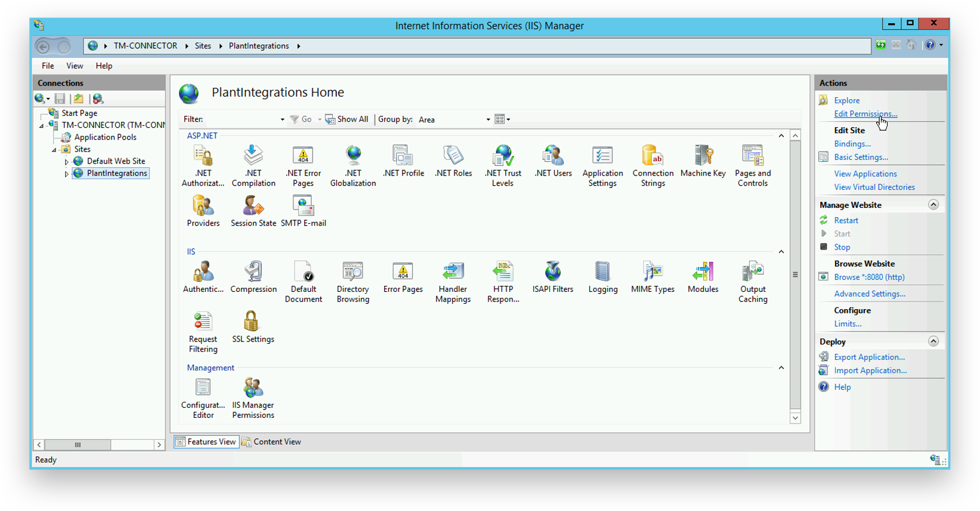This screenshot has height=511, width=980.
Task: Switch to the Content View tab
Action: click(x=271, y=442)
